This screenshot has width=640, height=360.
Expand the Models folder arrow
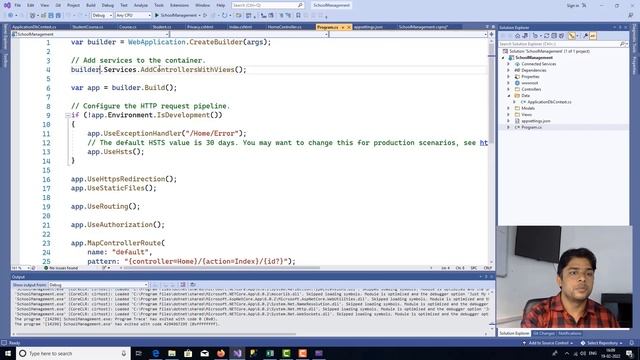509,108
